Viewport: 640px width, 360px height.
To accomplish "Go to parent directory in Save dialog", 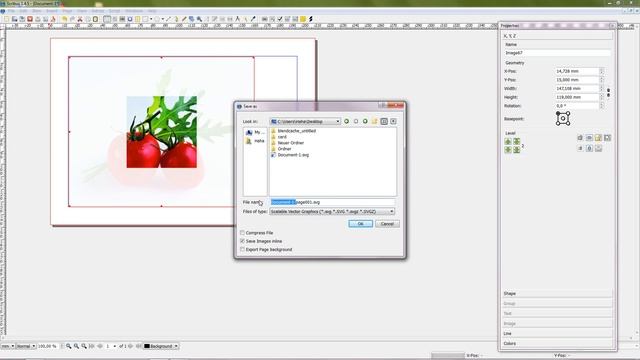I will pyautogui.click(x=365, y=121).
